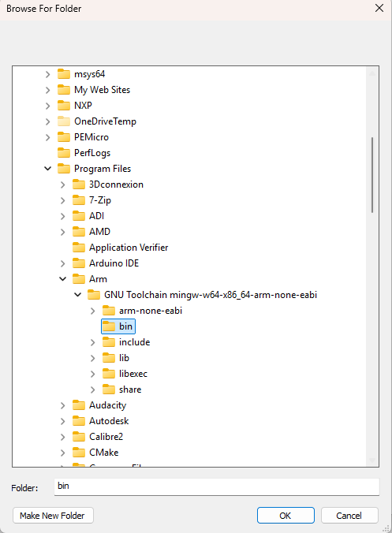Click the libexec folder icon
This screenshot has height=533, width=392.
pos(109,374)
